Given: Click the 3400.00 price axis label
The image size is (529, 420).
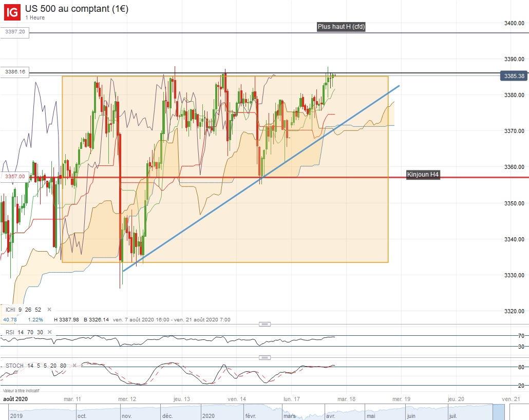Looking at the screenshot, I should (514, 23).
